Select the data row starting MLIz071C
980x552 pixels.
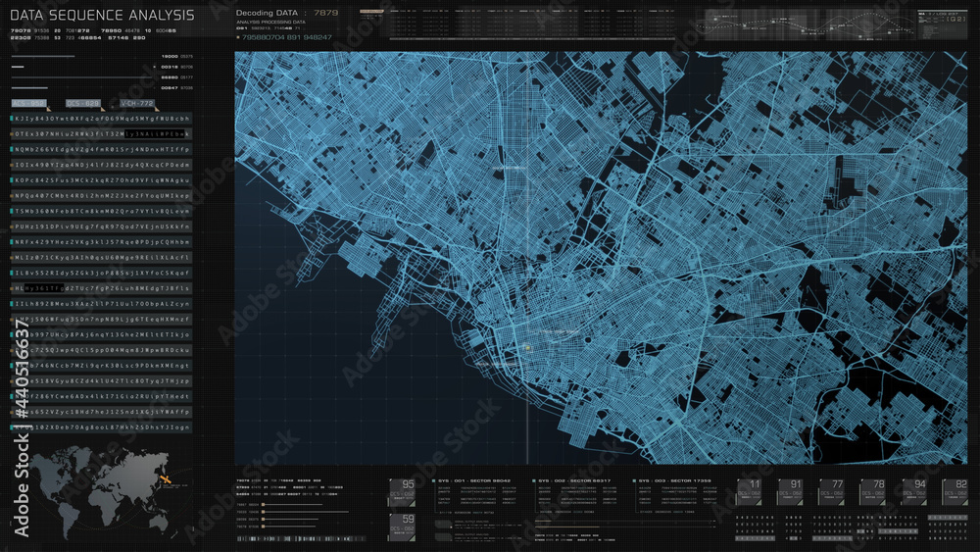pyautogui.click(x=101, y=258)
